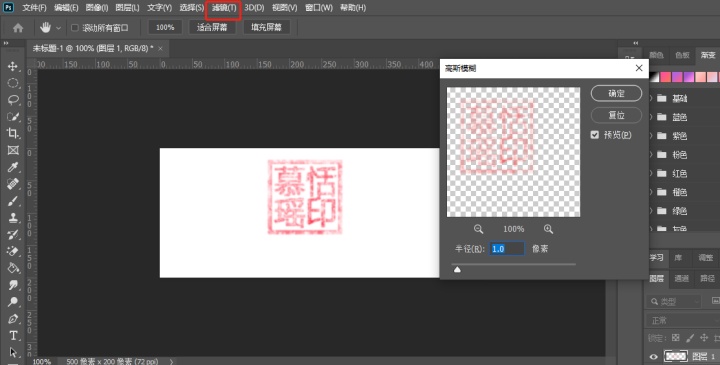Pick the pink-red gradient swatch
The image size is (720, 365).
click(665, 77)
